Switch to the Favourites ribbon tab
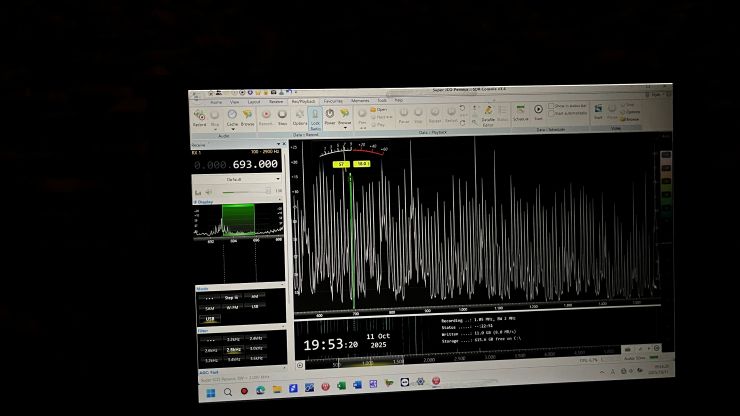 [332, 101]
